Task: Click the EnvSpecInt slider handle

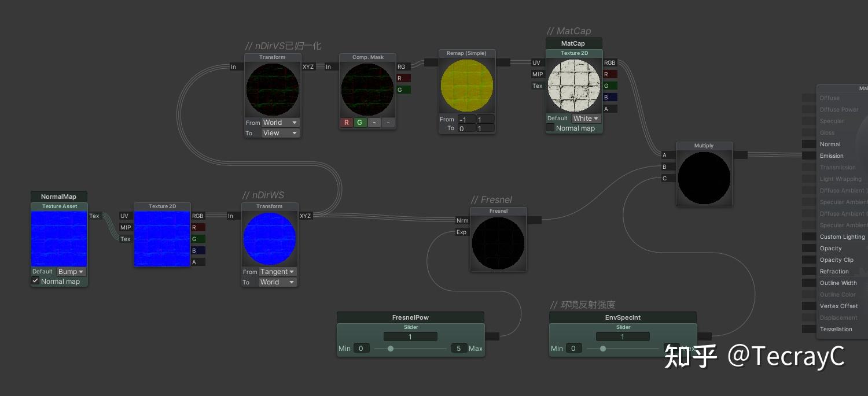Action: (x=603, y=349)
